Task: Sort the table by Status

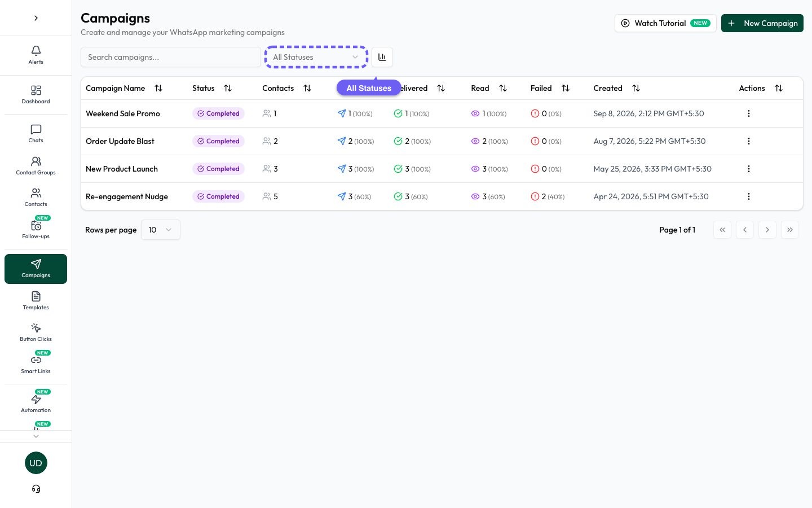Action: (228, 88)
